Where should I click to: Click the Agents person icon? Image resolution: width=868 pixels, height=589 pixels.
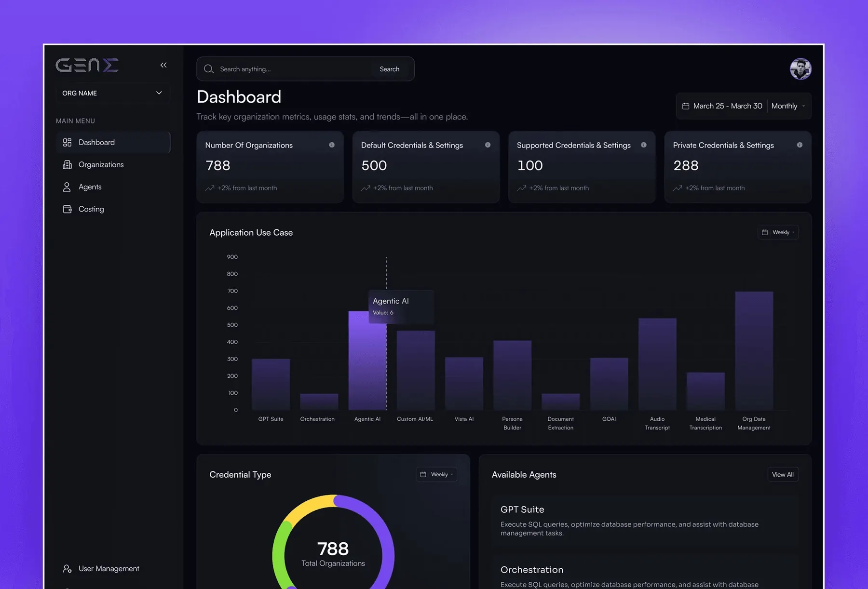click(67, 187)
